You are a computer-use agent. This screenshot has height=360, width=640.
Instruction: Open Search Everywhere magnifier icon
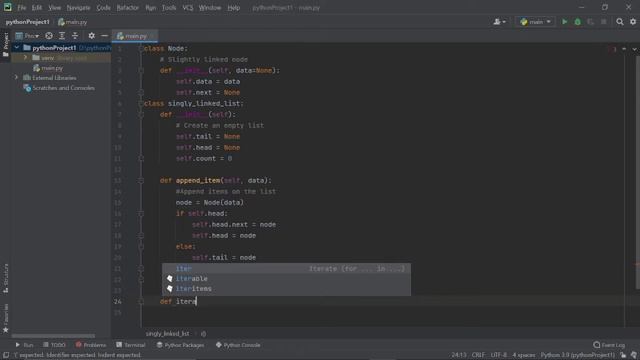point(620,22)
